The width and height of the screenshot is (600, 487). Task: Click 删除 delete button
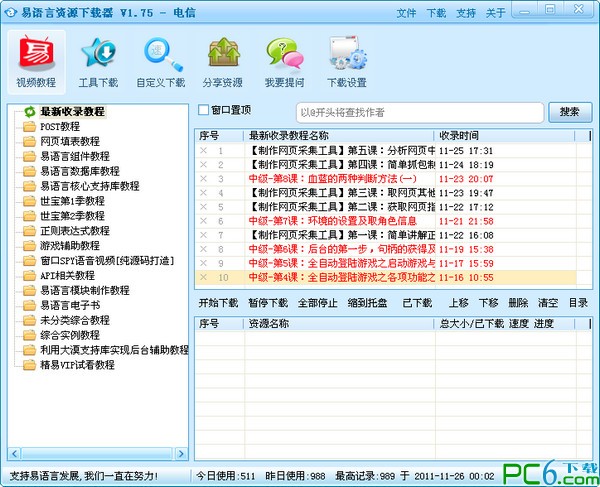pos(518,303)
